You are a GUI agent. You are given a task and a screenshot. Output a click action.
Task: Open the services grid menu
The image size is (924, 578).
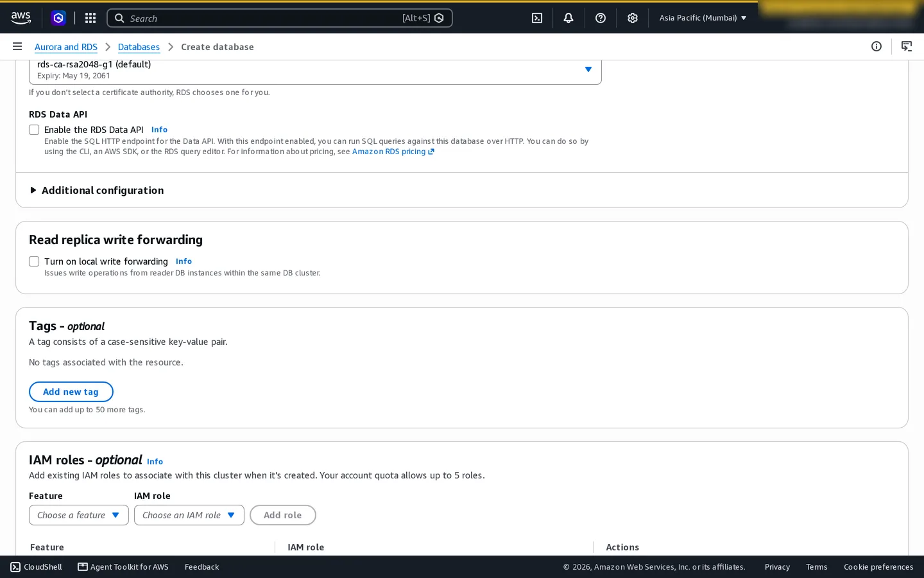coord(90,18)
